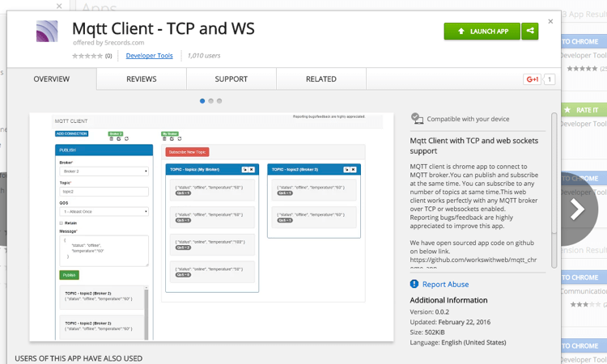Image resolution: width=607 pixels, height=364 pixels.
Task: Click delete icon under the Broker 2 tag
Action: pos(112,138)
